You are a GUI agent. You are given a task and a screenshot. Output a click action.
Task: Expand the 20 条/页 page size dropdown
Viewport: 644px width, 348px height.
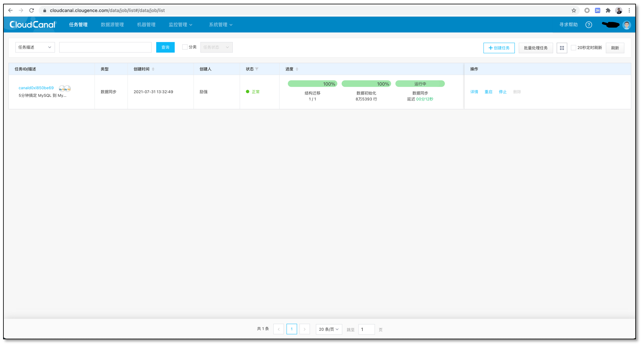[329, 329]
